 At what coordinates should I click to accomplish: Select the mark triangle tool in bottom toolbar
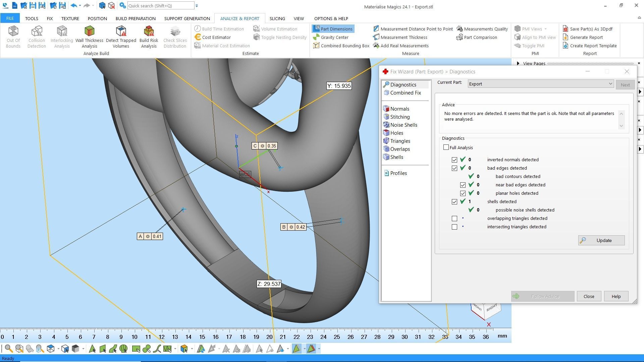tap(92, 349)
